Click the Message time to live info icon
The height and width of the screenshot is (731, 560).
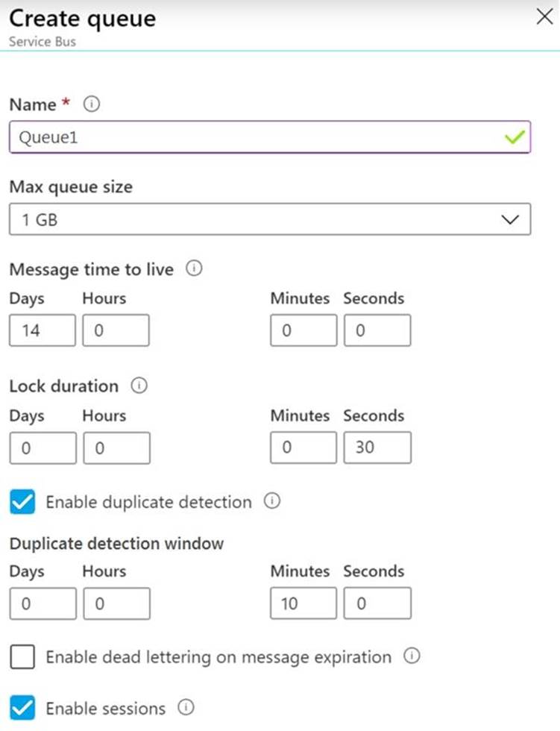pyautogui.click(x=194, y=269)
